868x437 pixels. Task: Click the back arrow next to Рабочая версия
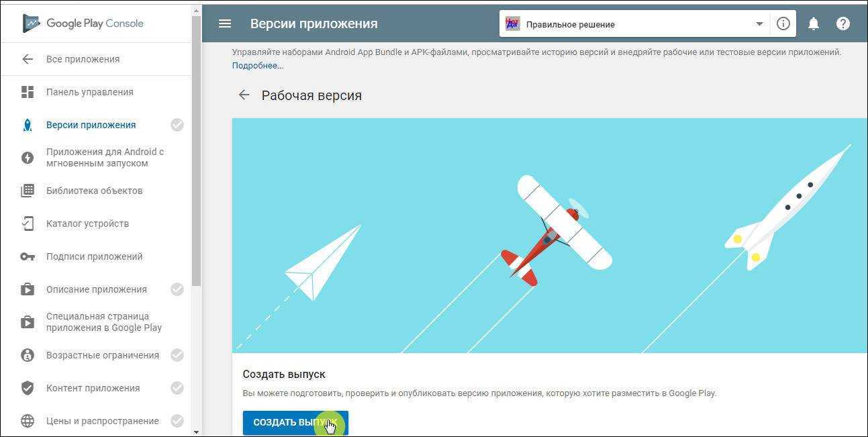pos(244,95)
